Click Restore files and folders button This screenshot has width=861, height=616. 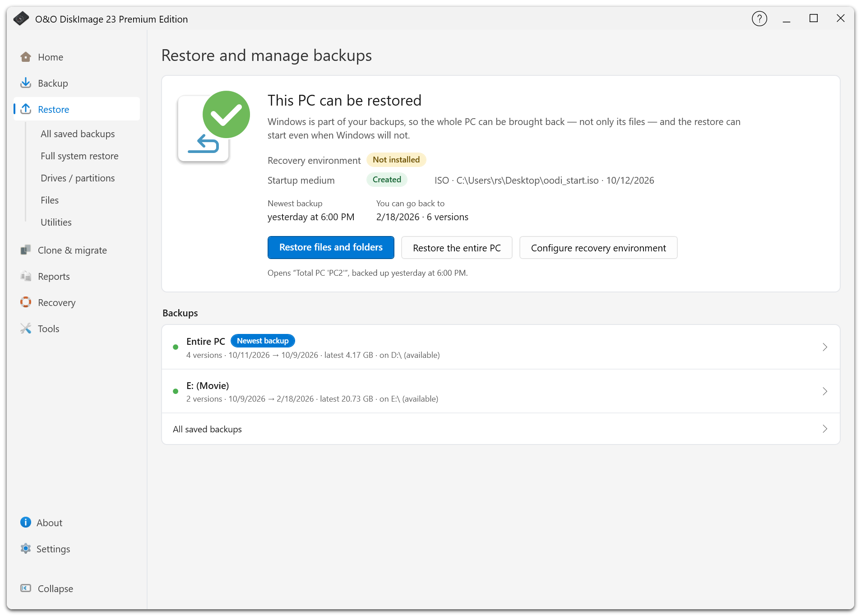click(331, 247)
